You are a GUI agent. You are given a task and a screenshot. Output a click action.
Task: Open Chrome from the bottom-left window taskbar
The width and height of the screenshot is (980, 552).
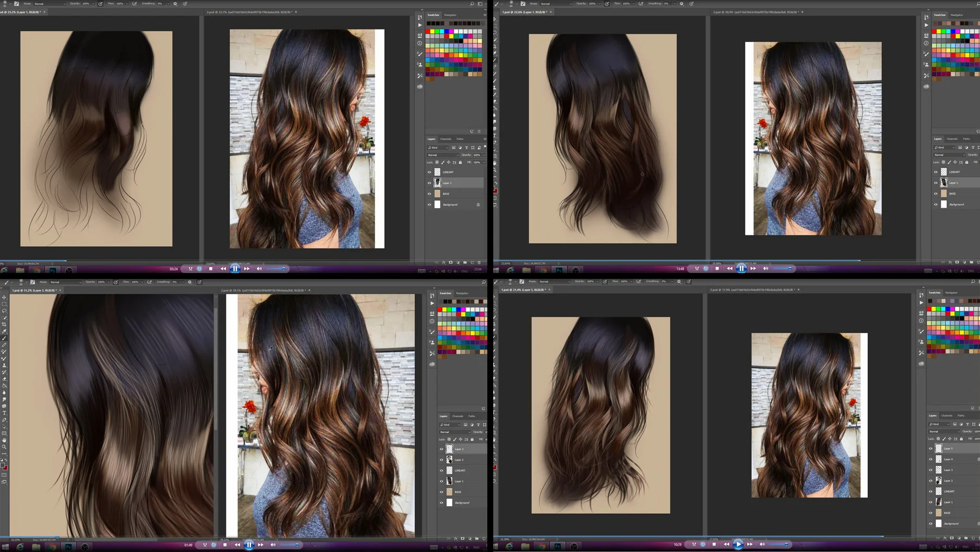52,547
